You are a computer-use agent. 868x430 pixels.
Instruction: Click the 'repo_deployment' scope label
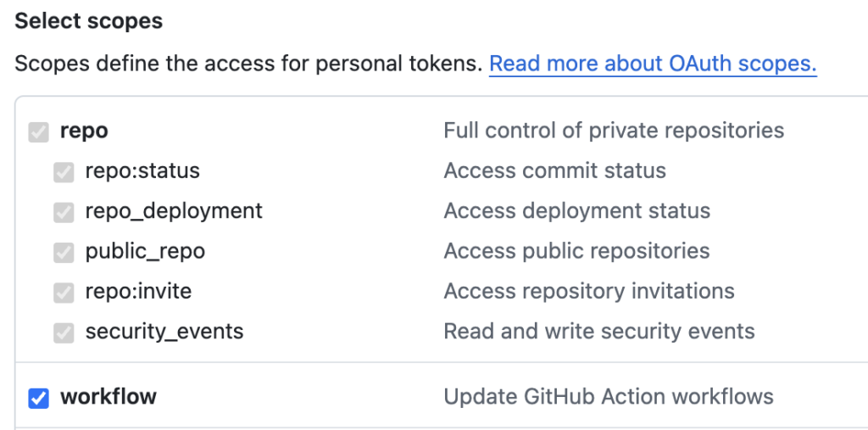174,211
